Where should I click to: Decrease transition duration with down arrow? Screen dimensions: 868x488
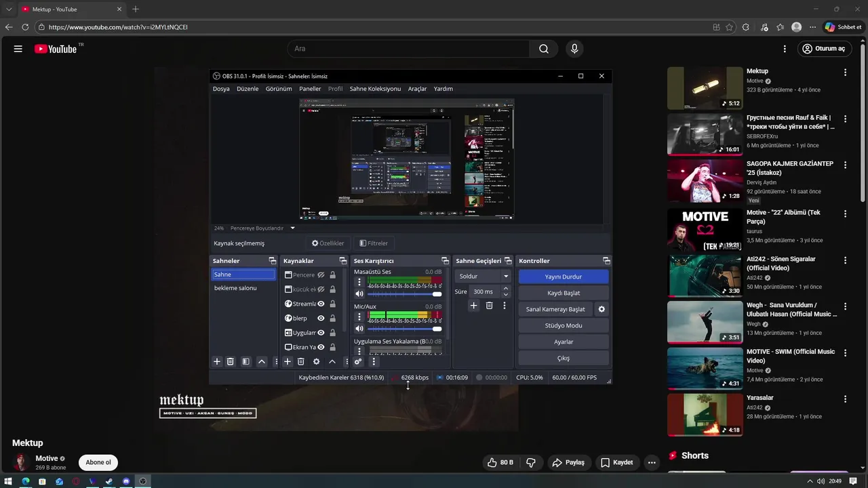click(x=505, y=294)
